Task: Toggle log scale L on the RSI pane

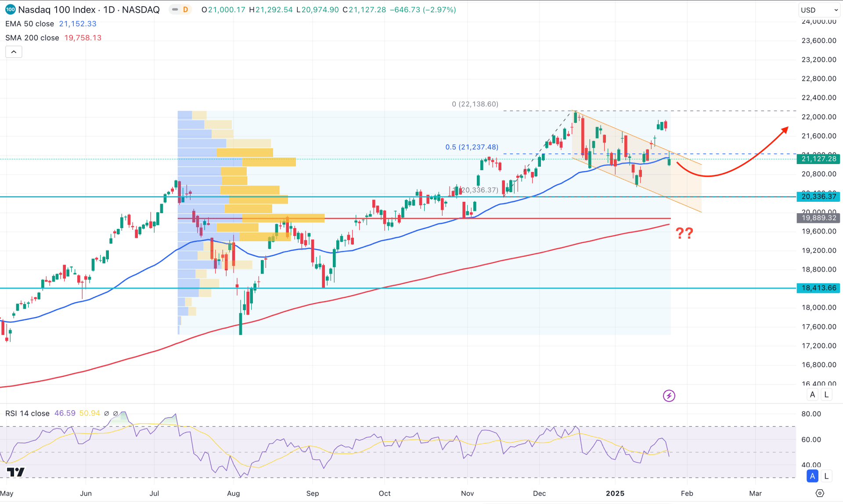Action: click(826, 476)
